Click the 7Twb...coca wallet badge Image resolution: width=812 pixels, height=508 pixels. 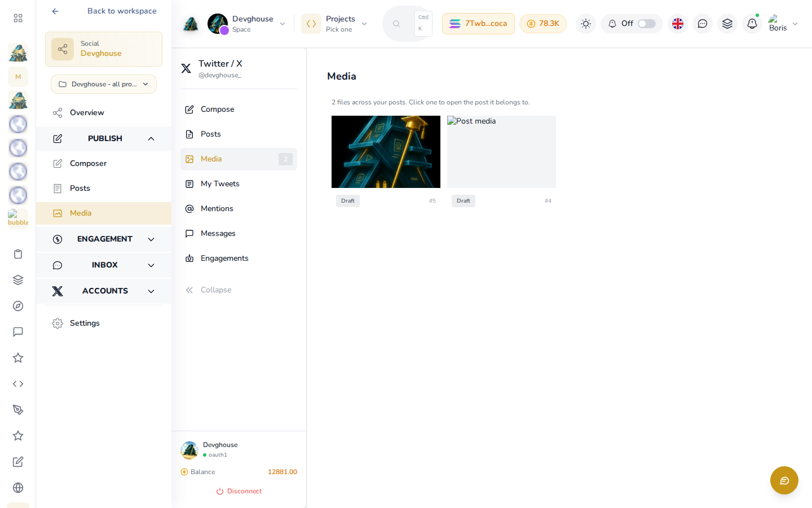(x=478, y=24)
